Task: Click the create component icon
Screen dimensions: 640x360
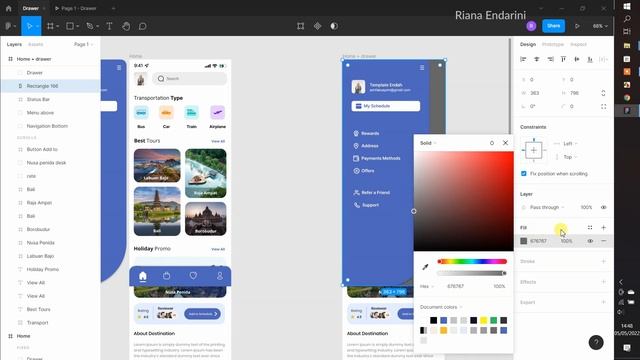Action: pos(318,26)
